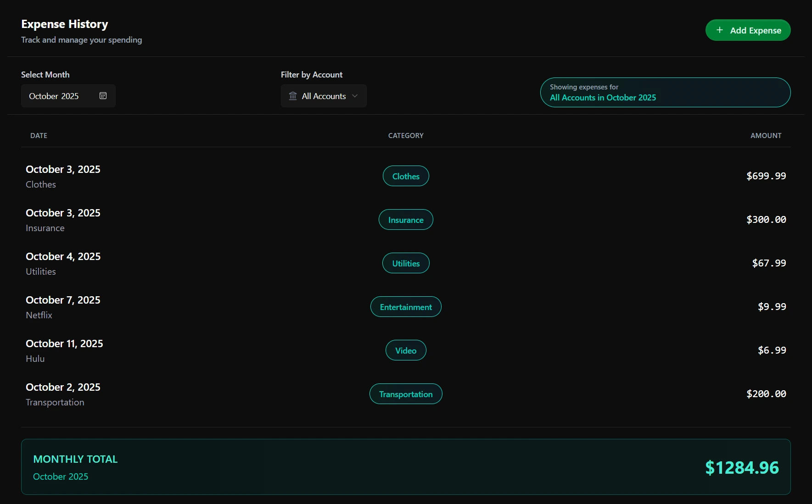The image size is (812, 504).
Task: Expand the All Accounts dropdown
Action: pos(324,96)
